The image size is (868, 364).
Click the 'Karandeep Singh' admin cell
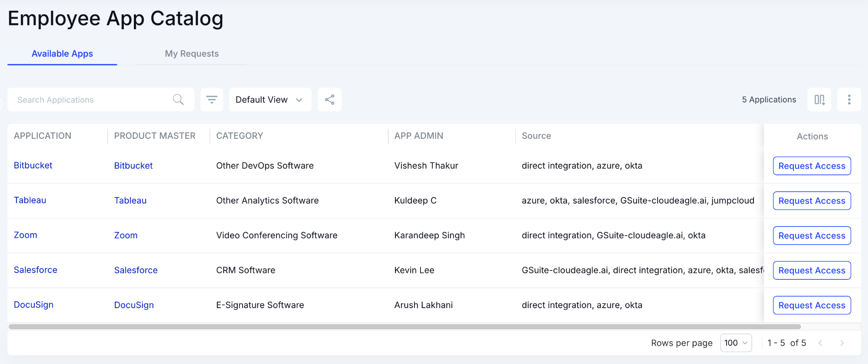click(x=429, y=235)
